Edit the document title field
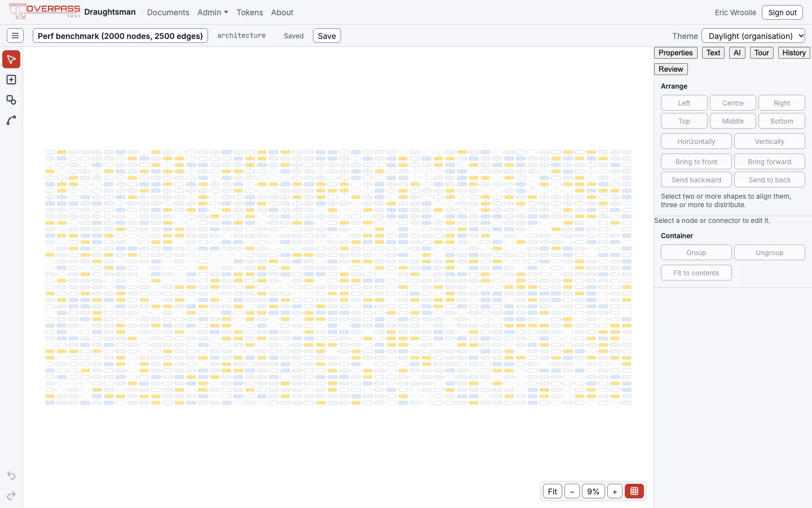This screenshot has height=508, width=812. (x=120, y=36)
